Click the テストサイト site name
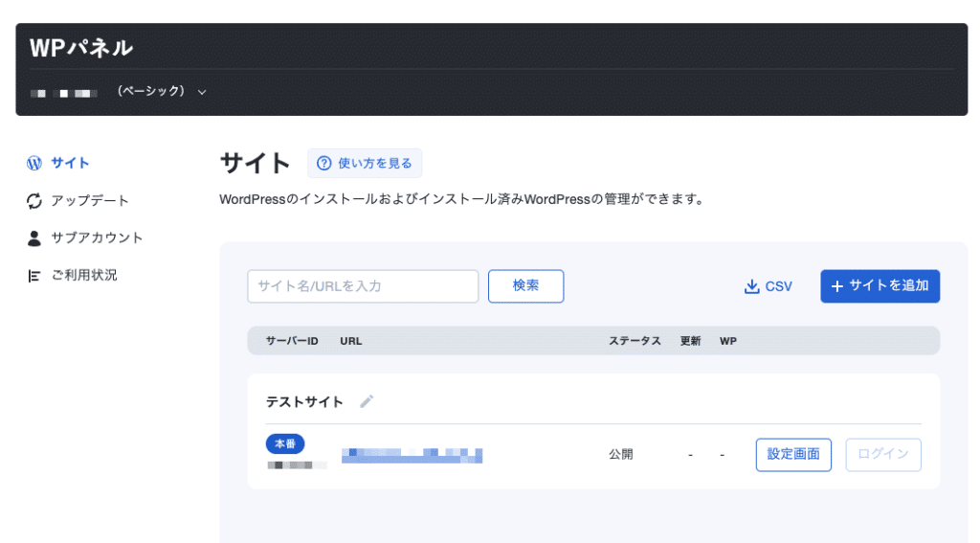Screen dimensions: 980x543 point(304,401)
